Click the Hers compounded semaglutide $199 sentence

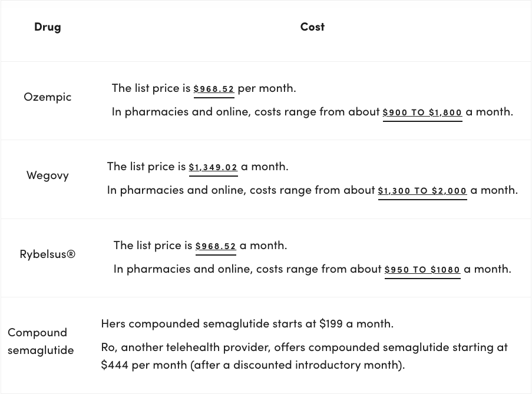coord(247,324)
